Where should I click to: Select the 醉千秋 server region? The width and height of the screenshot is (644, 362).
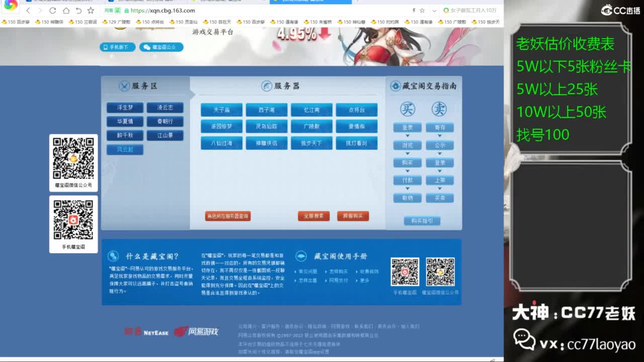pyautogui.click(x=125, y=135)
